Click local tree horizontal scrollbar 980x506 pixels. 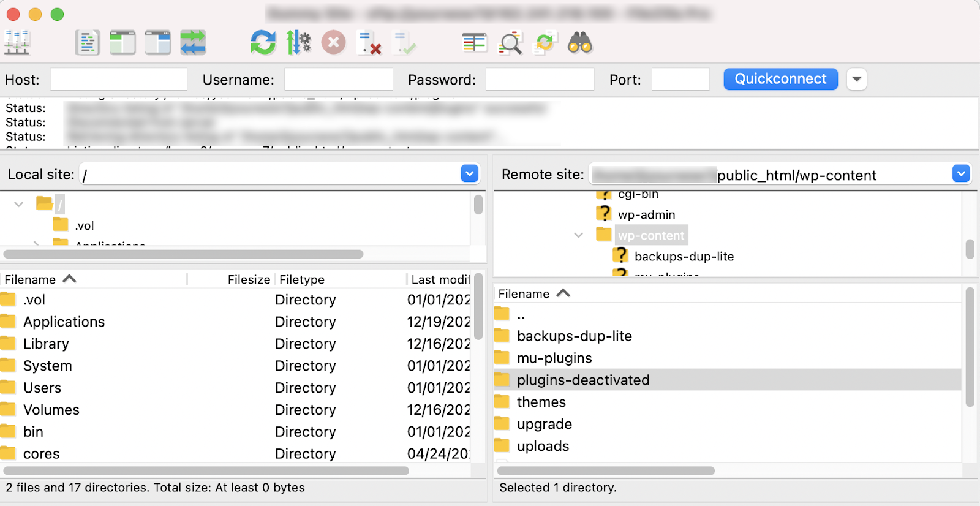coord(183,254)
